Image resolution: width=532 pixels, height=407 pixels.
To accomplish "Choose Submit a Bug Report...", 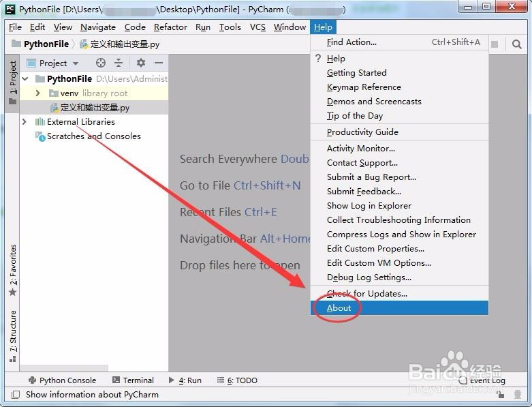I will click(399, 177).
